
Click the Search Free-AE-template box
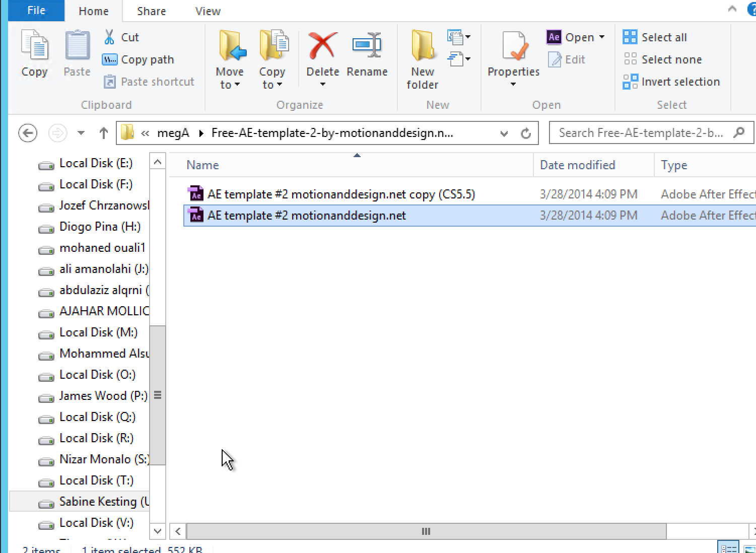651,133
